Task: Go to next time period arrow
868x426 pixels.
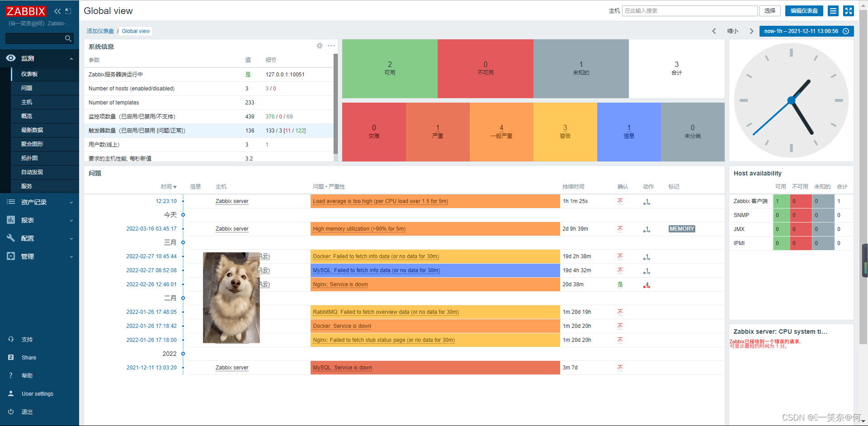Action: pyautogui.click(x=751, y=31)
